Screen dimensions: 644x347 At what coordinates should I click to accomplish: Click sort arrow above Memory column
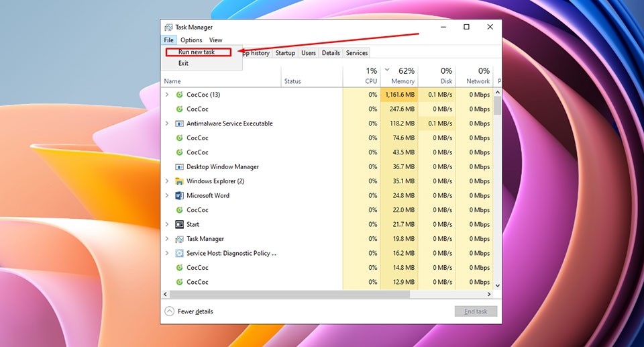click(x=387, y=70)
